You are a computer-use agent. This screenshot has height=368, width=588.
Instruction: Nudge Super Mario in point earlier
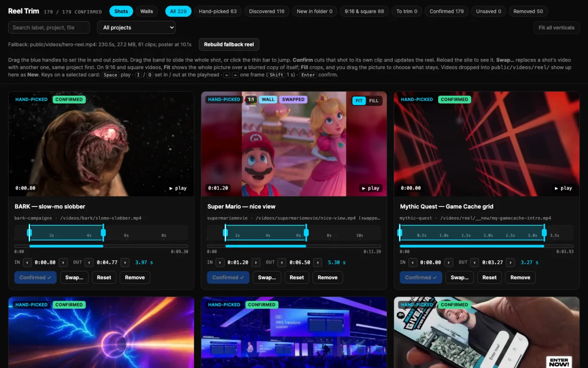click(x=220, y=263)
